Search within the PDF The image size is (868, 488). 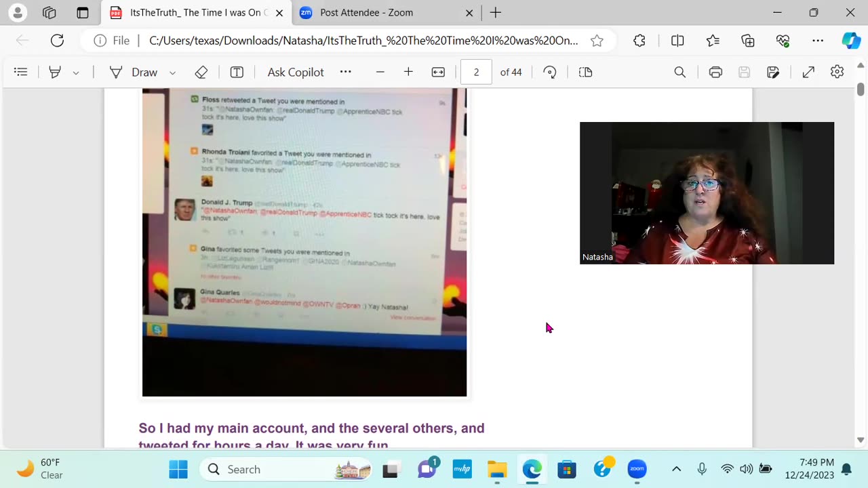(679, 72)
